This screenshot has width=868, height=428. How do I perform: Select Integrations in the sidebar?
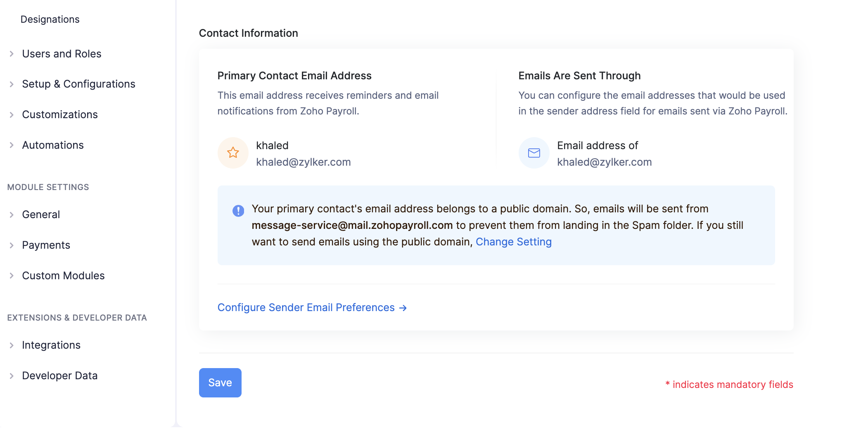[x=51, y=345]
